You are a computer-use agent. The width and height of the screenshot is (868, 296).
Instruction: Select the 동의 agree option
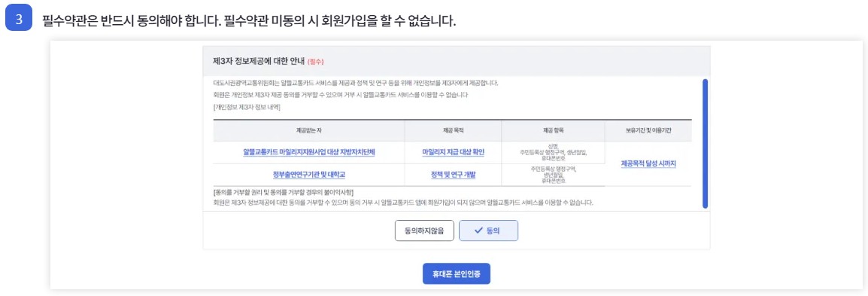[x=488, y=230]
